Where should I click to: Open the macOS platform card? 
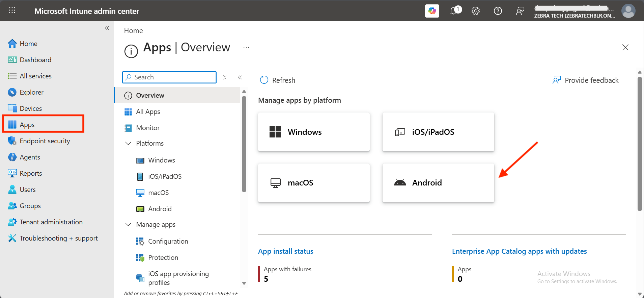314,183
